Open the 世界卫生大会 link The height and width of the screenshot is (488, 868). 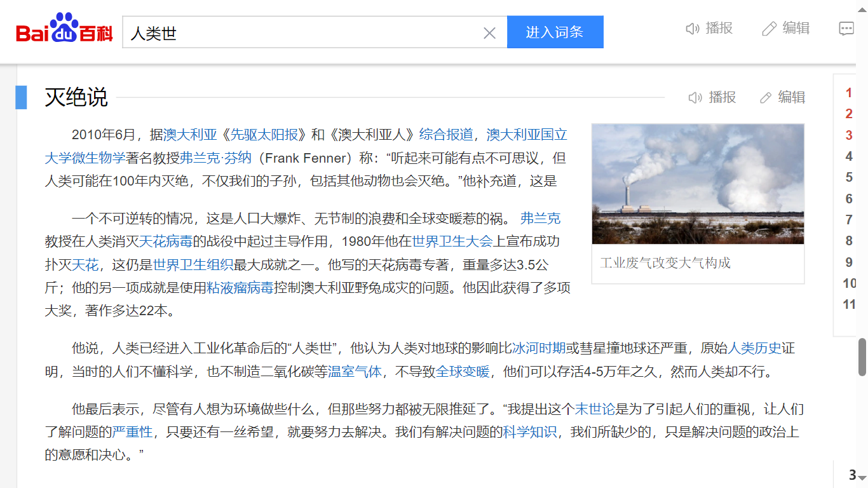click(x=452, y=241)
